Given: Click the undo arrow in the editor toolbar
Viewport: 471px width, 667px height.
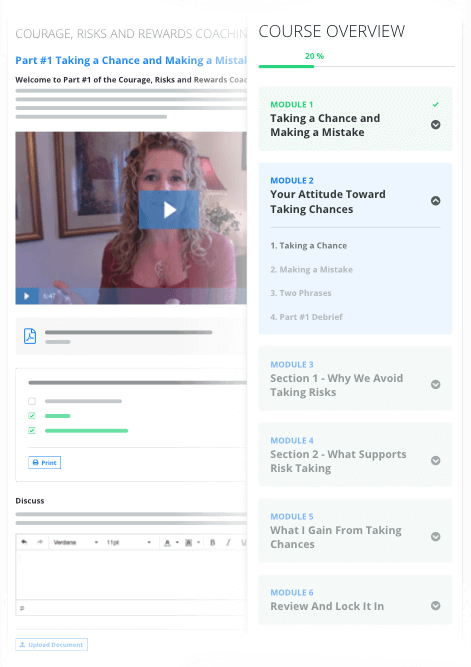Looking at the screenshot, I should click(24, 542).
